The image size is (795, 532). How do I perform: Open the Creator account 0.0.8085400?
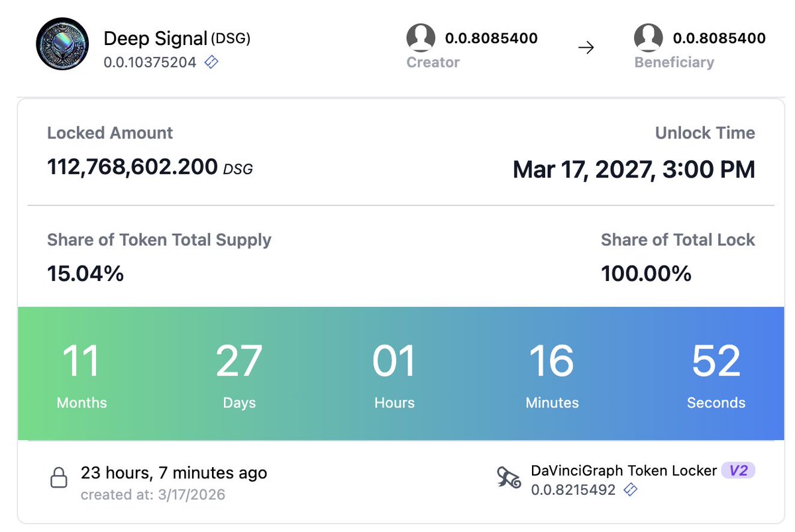coord(491,38)
